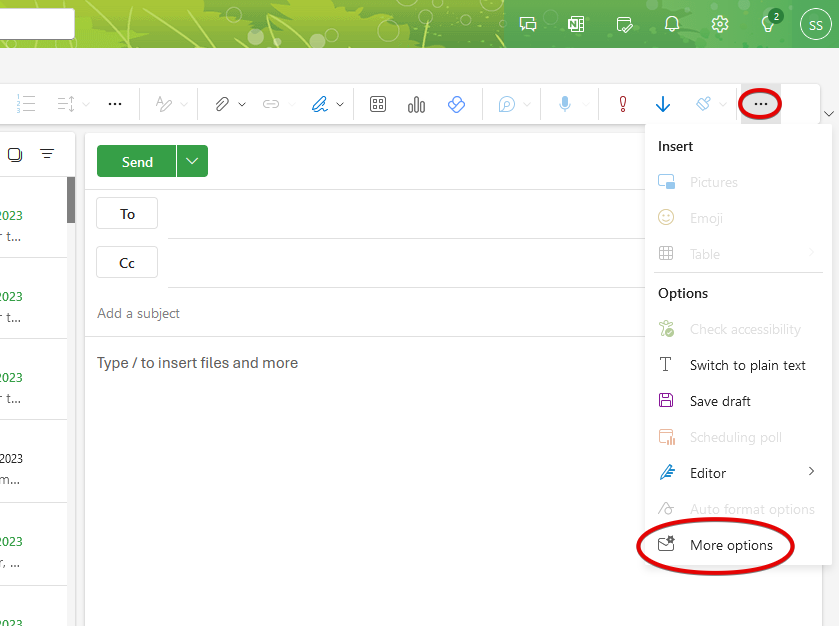Set low importance with down arrow
The image size is (839, 626).
[x=662, y=104]
